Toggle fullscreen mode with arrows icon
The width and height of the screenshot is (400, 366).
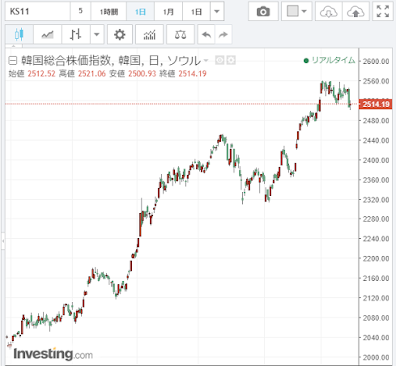[383, 12]
